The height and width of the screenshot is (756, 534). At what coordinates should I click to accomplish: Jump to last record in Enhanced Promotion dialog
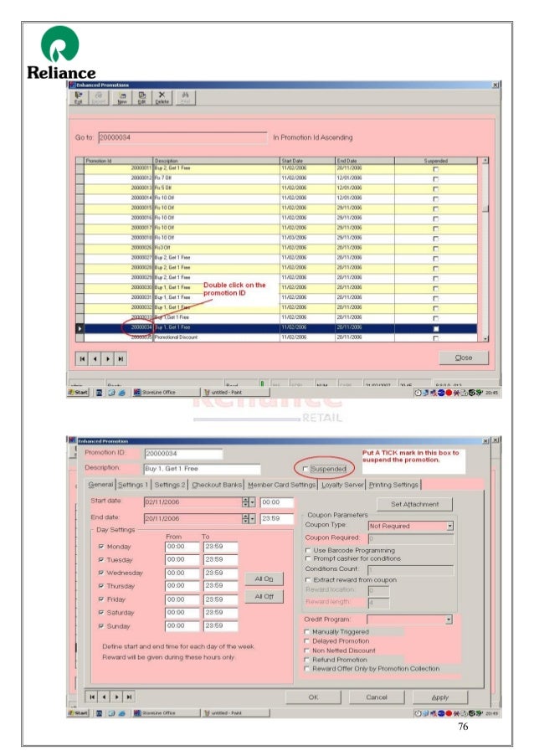tap(129, 697)
